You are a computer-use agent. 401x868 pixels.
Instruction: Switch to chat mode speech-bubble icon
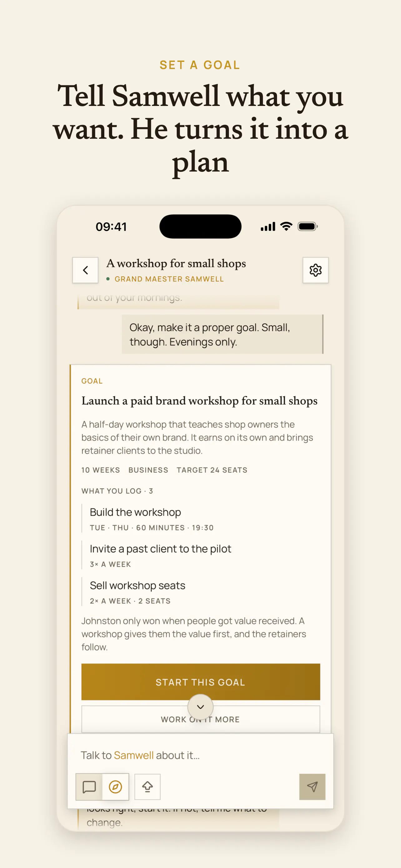[89, 787]
